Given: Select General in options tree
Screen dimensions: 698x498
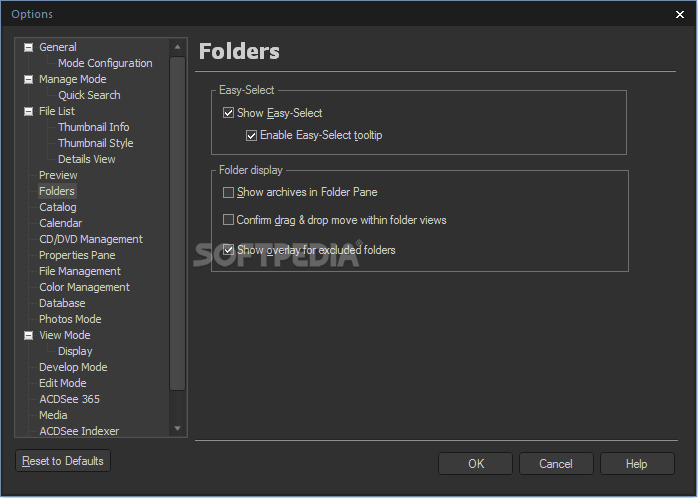Looking at the screenshot, I should 57,47.
